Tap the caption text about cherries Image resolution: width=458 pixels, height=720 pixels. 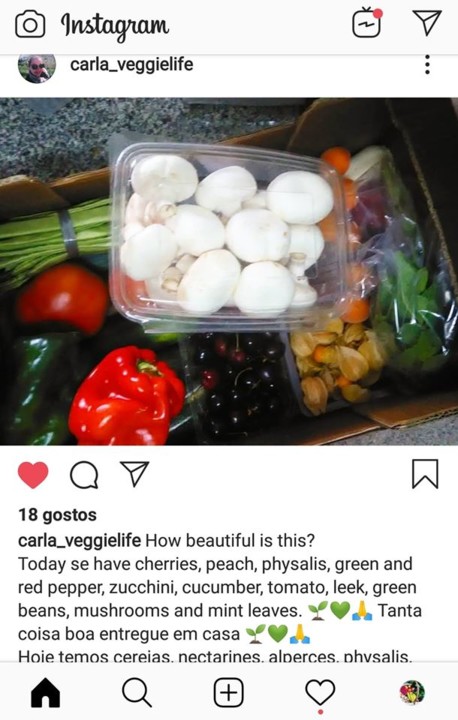click(x=216, y=587)
